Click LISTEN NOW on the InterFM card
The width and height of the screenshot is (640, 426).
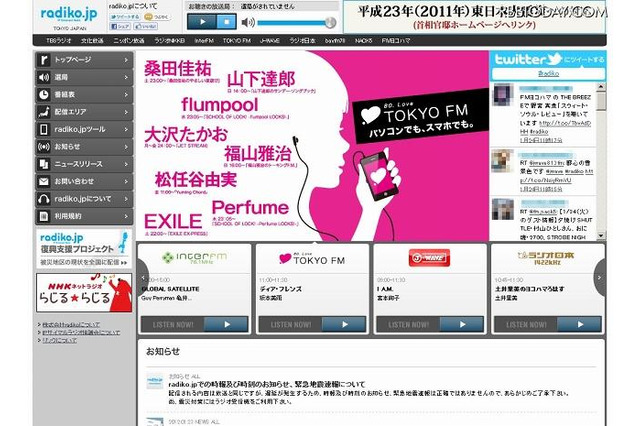pos(194,325)
